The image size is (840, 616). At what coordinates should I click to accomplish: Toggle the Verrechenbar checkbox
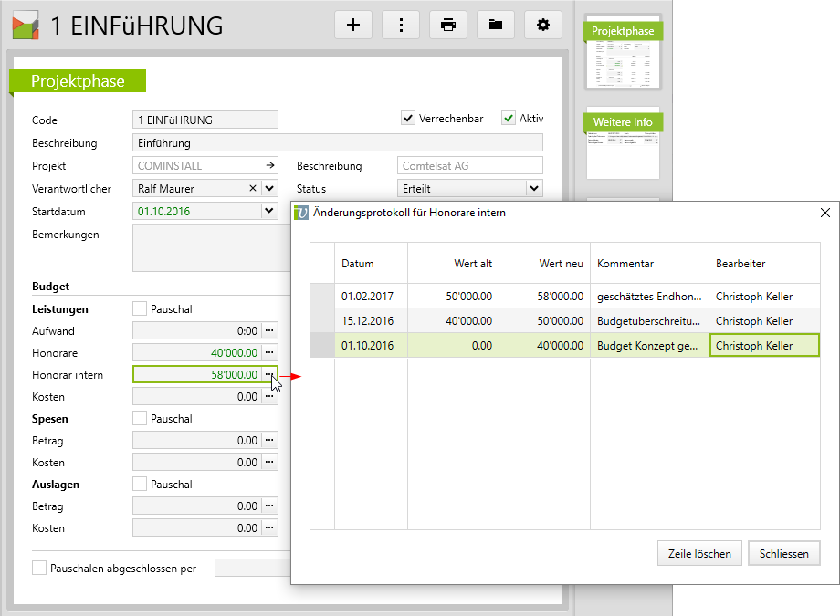pyautogui.click(x=408, y=119)
